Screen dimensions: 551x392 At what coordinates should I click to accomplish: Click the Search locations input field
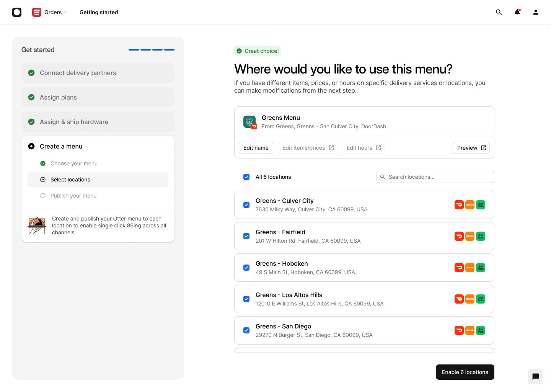(x=435, y=176)
